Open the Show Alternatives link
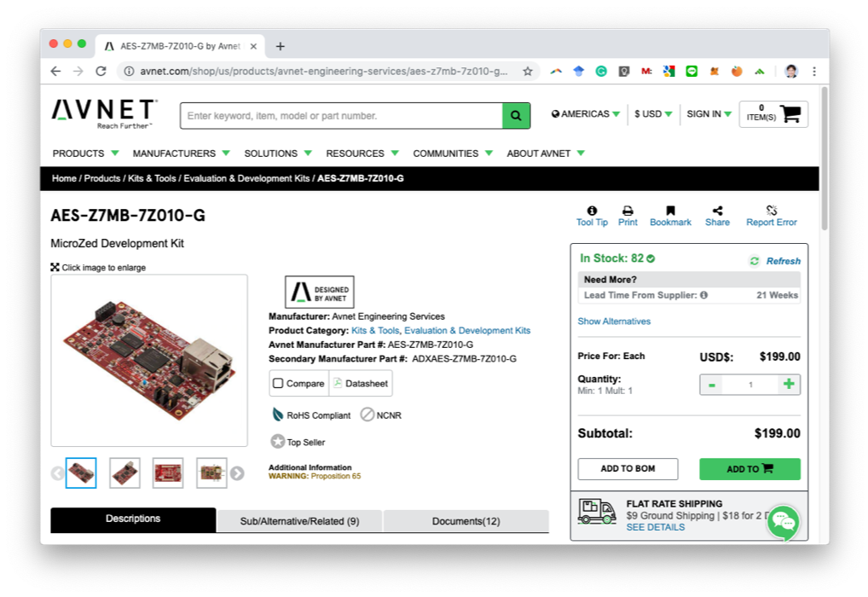 click(x=614, y=322)
